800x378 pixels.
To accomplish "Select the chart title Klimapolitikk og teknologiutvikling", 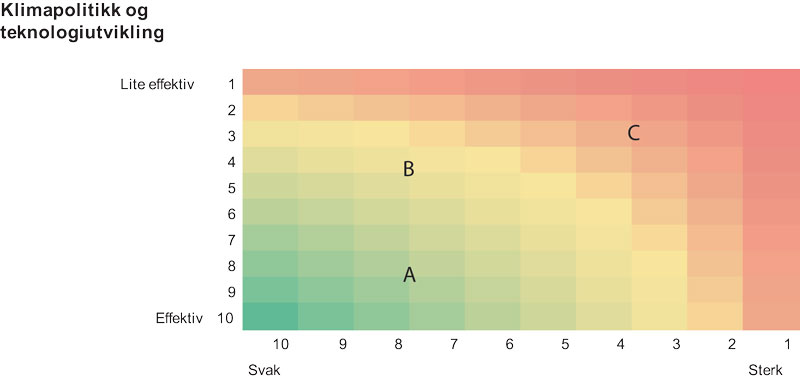I will coord(82,22).
